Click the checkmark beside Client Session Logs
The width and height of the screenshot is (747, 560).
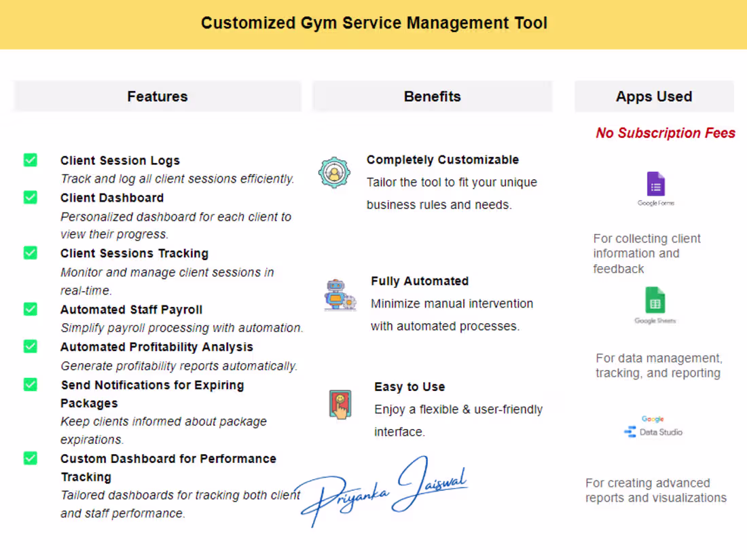pyautogui.click(x=30, y=160)
